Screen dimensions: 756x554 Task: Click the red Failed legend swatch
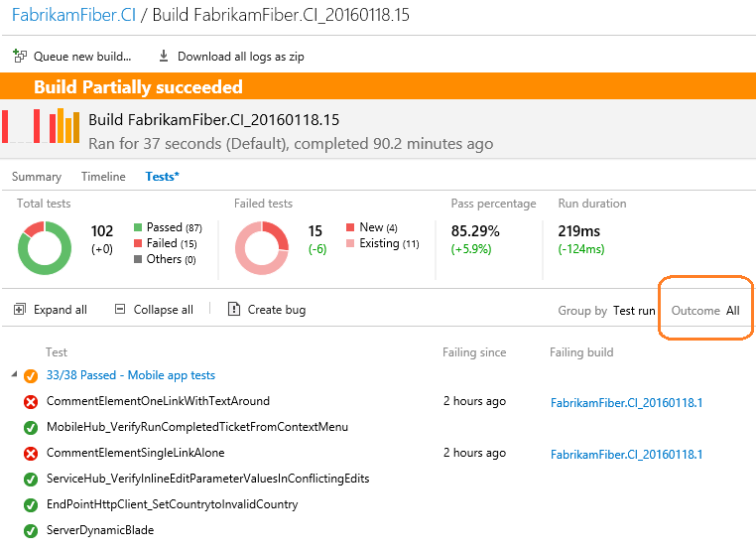[138, 243]
